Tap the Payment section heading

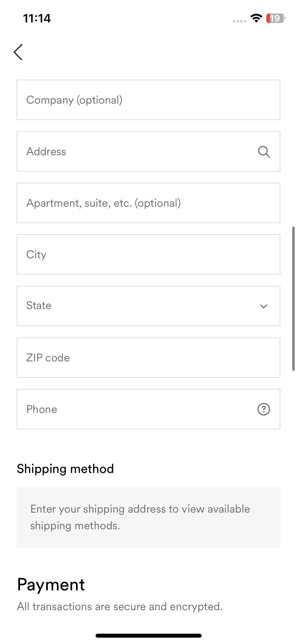point(51,585)
